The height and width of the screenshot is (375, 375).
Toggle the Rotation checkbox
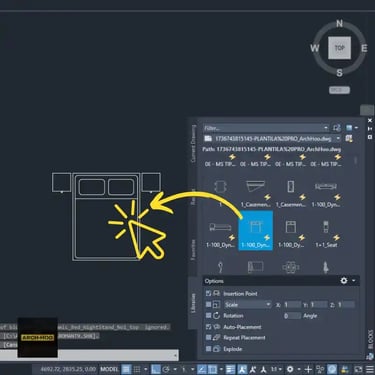[208, 315]
